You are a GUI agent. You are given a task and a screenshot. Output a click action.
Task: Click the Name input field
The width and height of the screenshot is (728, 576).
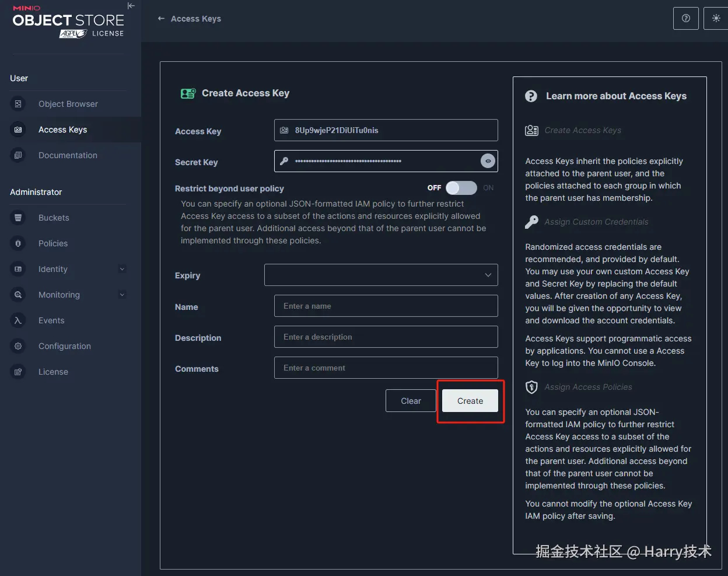tap(386, 306)
